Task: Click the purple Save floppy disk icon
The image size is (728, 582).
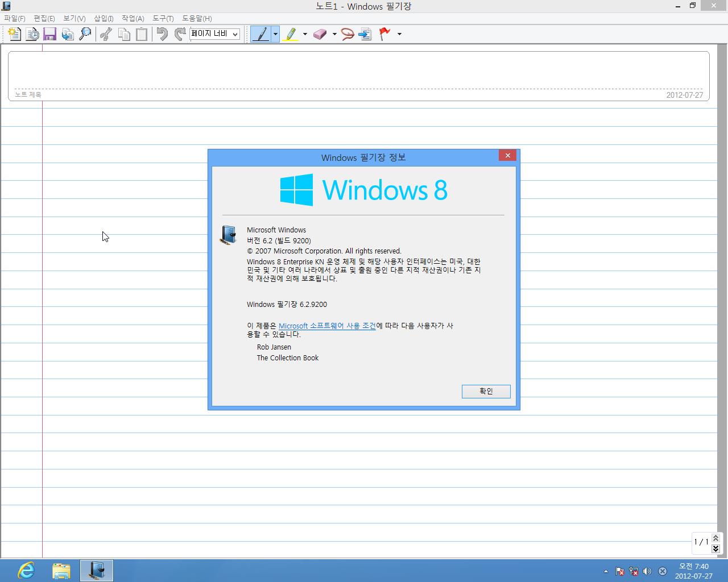Action: [49, 34]
